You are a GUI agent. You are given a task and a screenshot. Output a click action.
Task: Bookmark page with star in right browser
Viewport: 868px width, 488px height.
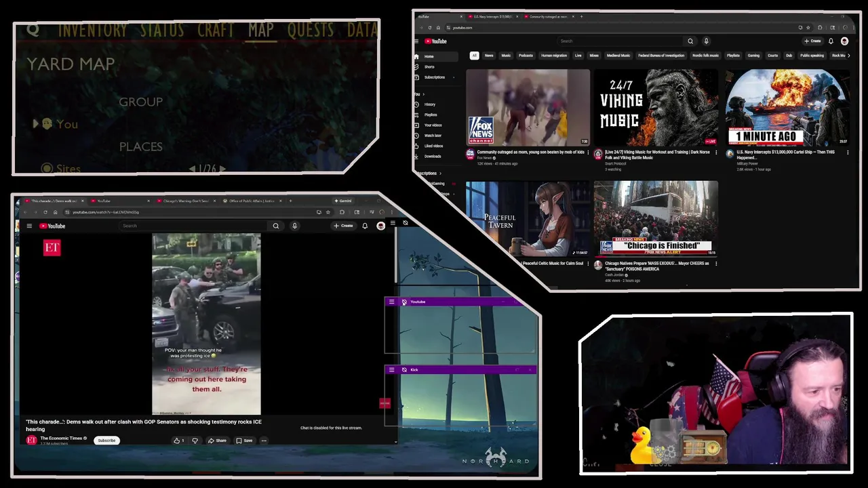(808, 28)
